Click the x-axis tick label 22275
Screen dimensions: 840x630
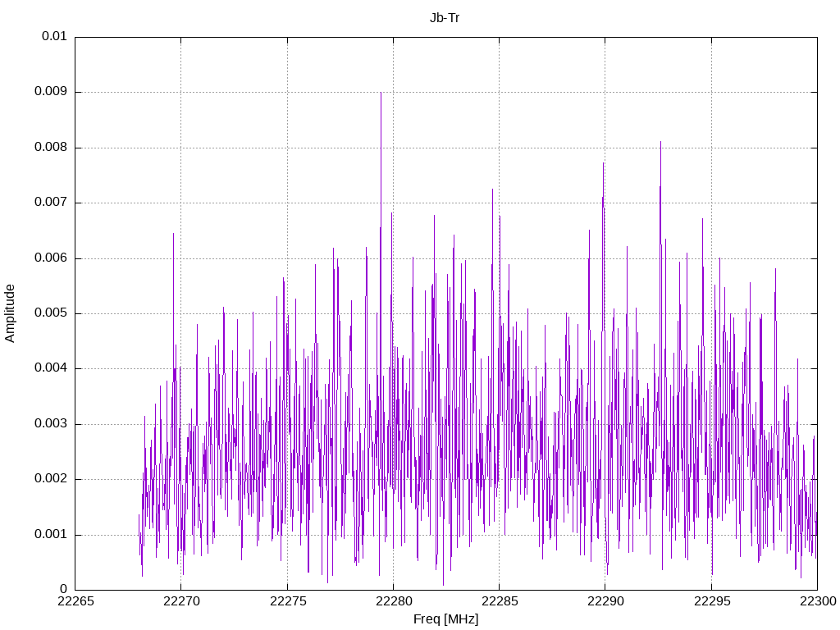pyautogui.click(x=287, y=601)
